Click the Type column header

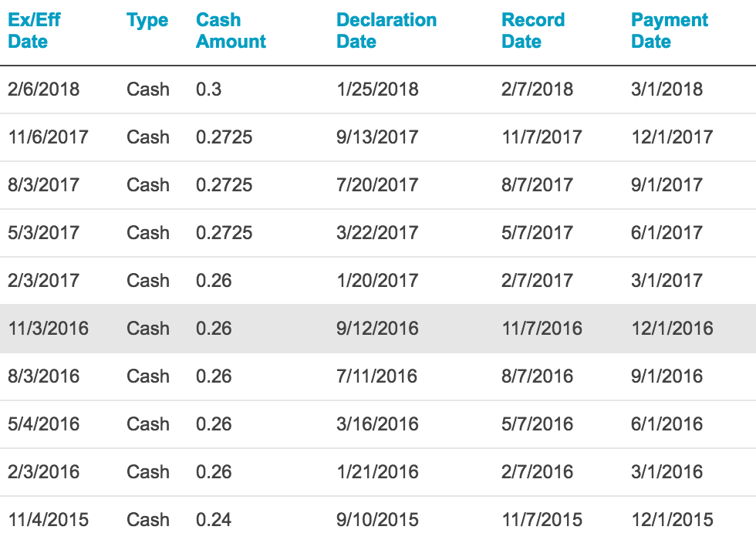point(147,21)
